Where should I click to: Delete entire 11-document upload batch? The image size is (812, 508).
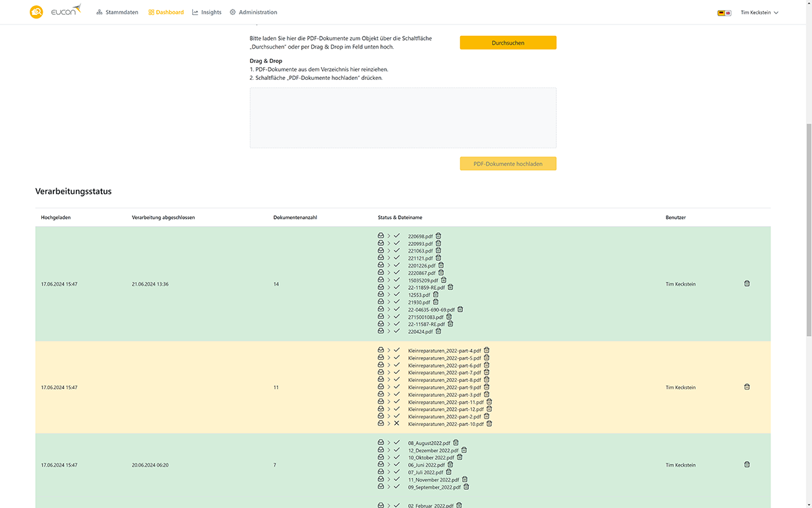[x=747, y=387]
